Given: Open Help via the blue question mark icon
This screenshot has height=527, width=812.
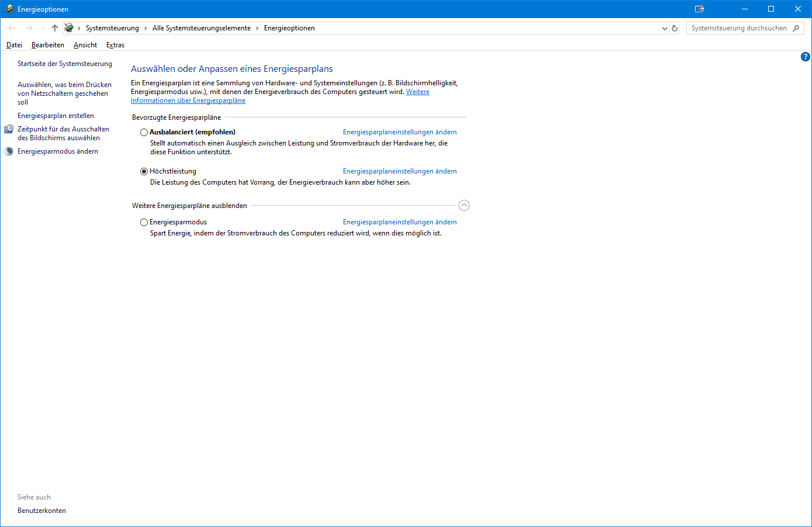Looking at the screenshot, I should click(805, 57).
